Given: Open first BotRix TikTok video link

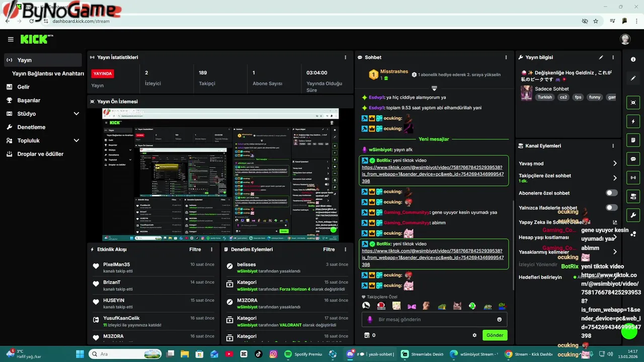Looking at the screenshot, I should (x=432, y=174).
